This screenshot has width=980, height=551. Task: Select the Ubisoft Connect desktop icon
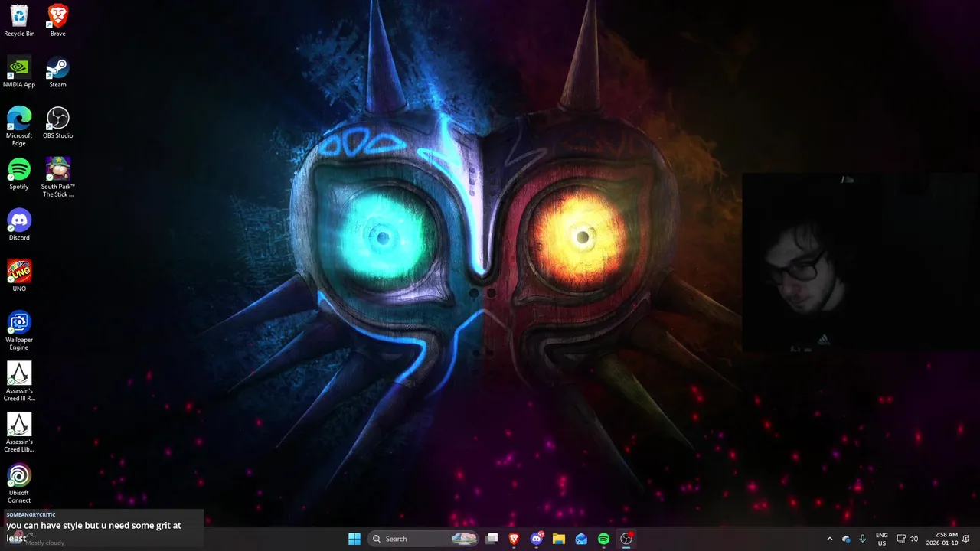tap(19, 484)
